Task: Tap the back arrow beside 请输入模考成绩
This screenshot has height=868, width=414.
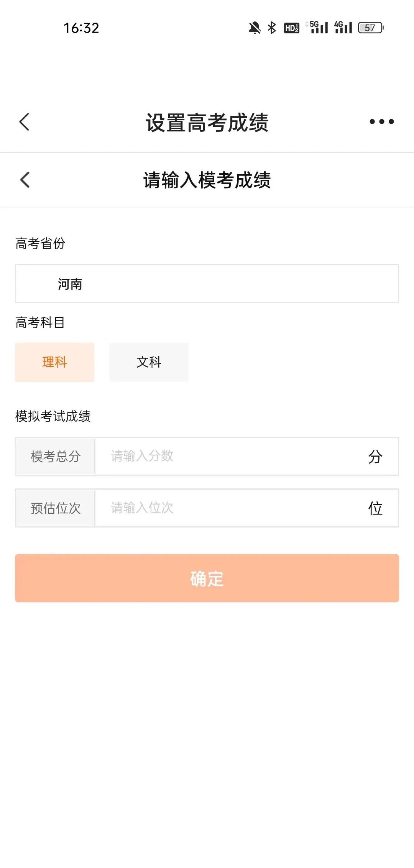Action: [x=25, y=180]
